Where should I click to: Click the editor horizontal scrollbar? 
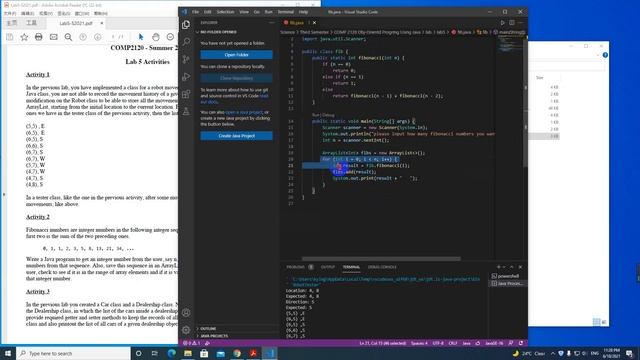point(381,258)
